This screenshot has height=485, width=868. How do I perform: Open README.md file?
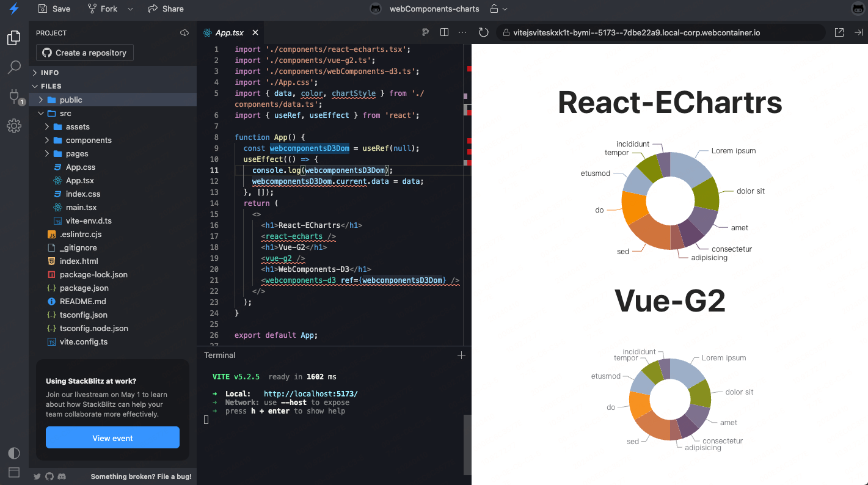click(x=112, y=301)
